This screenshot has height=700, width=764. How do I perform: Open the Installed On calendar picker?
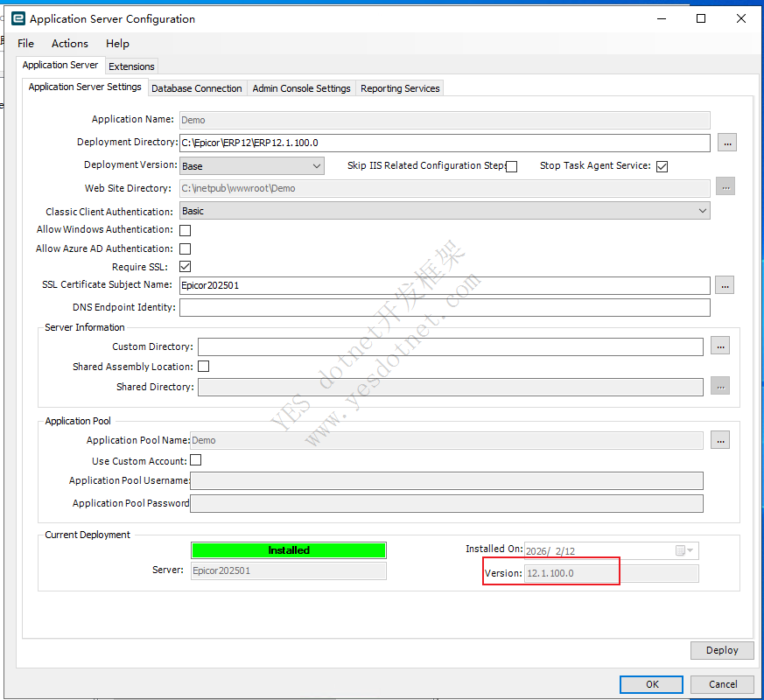pos(684,550)
